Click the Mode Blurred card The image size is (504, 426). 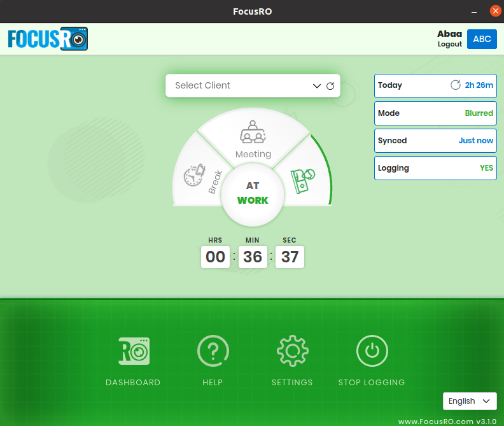point(435,113)
